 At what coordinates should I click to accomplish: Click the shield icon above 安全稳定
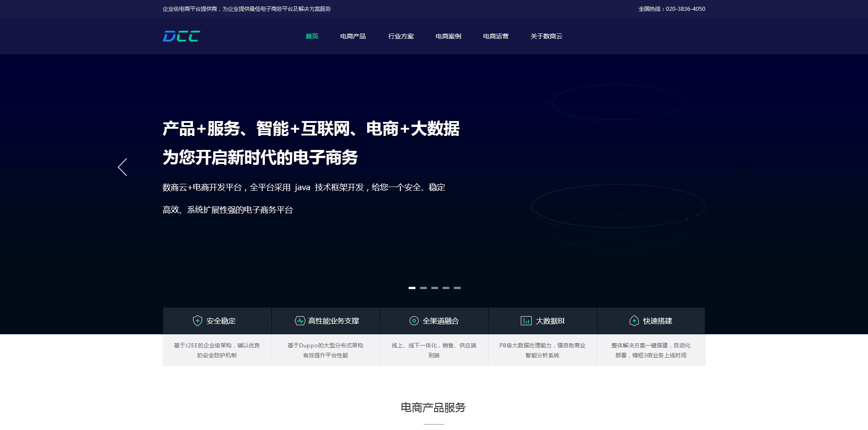click(x=197, y=321)
